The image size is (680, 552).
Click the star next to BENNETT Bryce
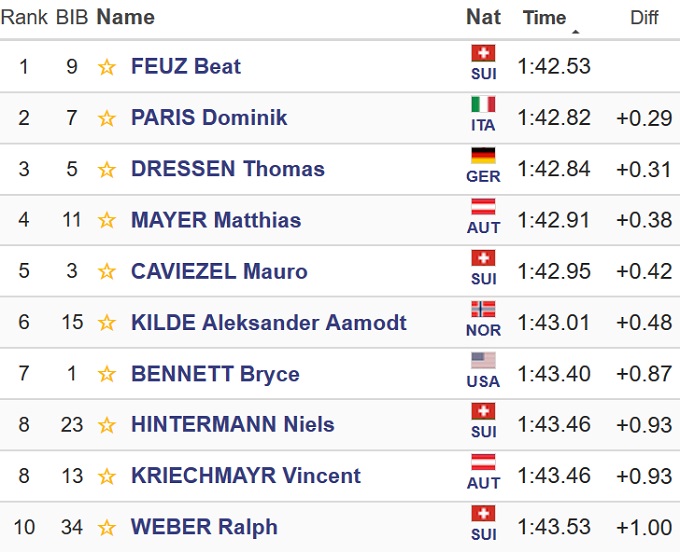pos(107,374)
